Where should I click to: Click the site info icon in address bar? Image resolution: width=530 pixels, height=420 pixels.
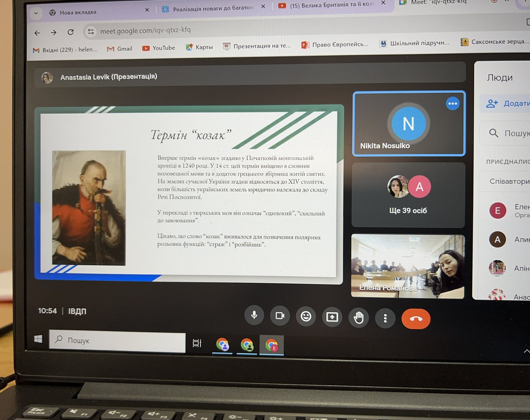pyautogui.click(x=90, y=32)
